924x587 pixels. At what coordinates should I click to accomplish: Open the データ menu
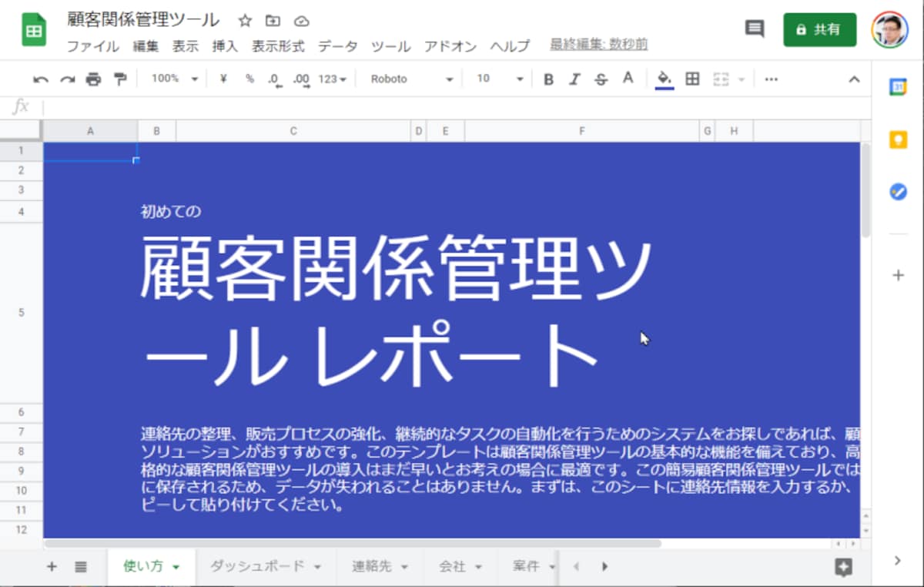337,46
